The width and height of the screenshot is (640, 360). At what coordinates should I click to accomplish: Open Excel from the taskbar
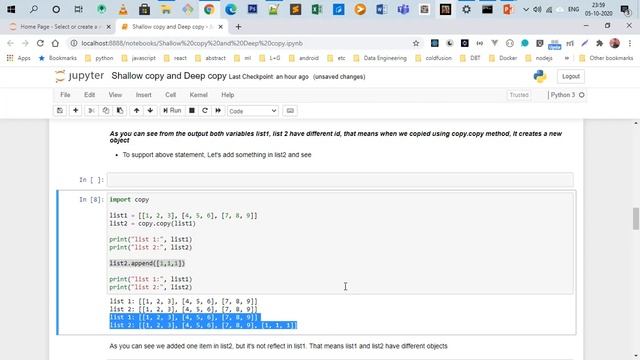pyautogui.click(x=317, y=9)
